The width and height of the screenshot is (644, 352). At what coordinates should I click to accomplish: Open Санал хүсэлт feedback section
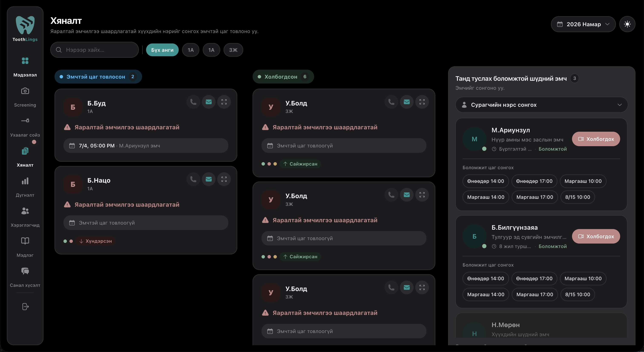coord(25,277)
